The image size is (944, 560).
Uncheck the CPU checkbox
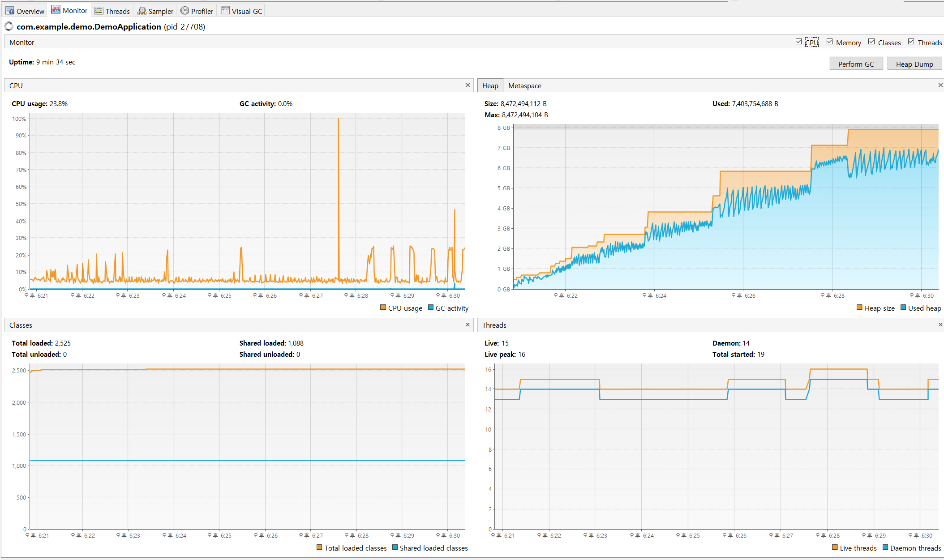click(x=798, y=42)
